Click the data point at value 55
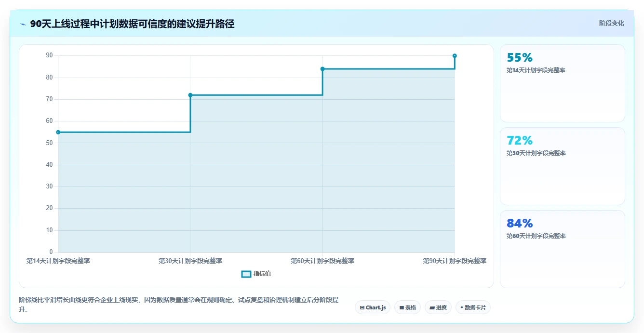The width and height of the screenshot is (644, 333). 58,132
